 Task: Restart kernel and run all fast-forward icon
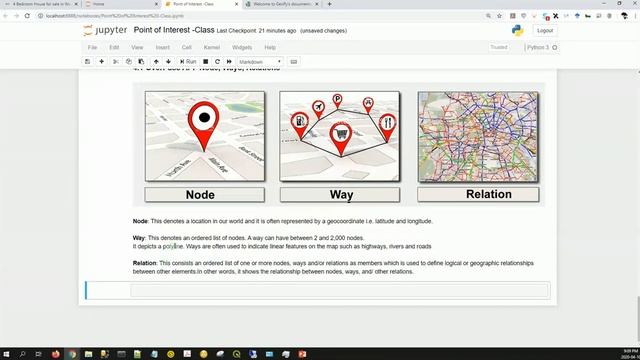coord(229,62)
